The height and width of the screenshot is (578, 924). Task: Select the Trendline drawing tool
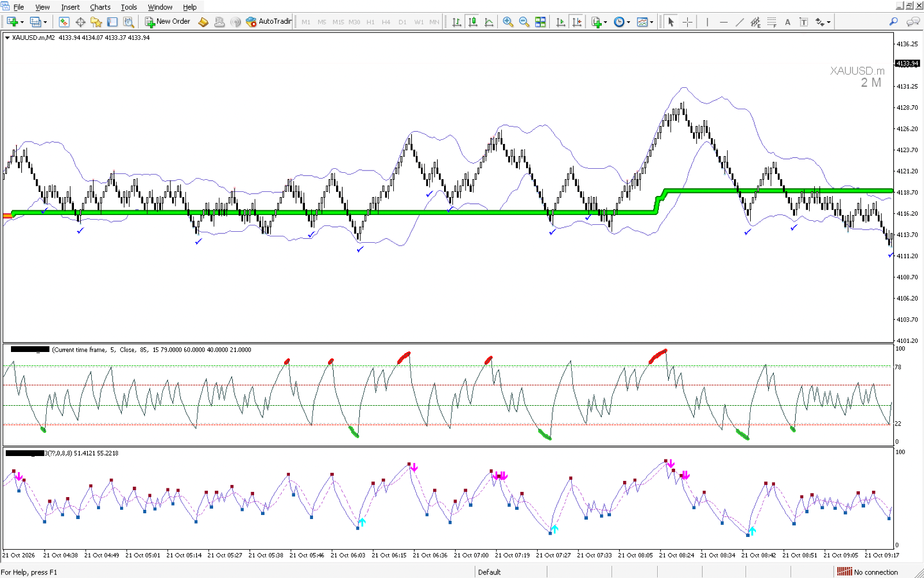[x=740, y=22]
